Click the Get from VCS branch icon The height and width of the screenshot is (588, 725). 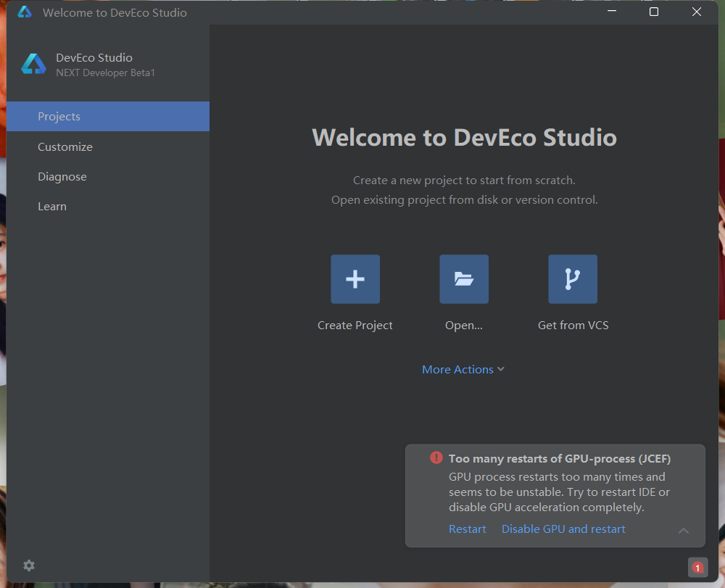coord(573,279)
